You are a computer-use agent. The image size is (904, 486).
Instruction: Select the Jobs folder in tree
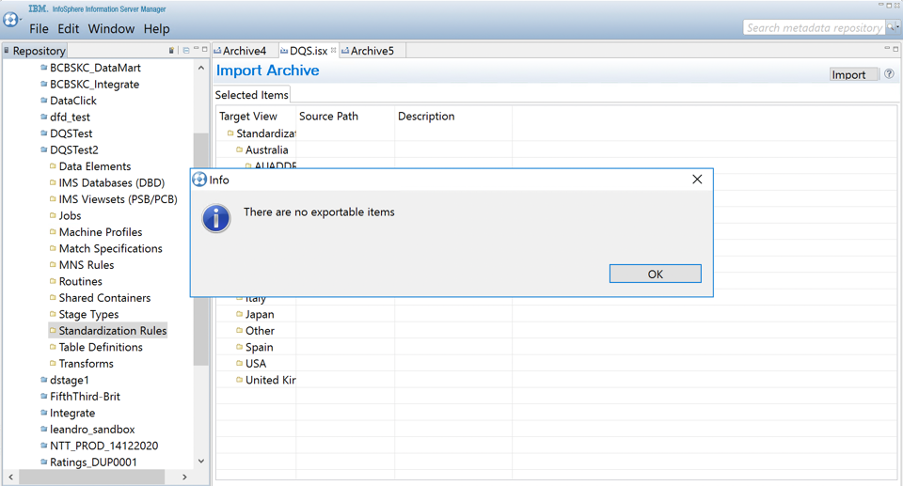[x=70, y=216]
